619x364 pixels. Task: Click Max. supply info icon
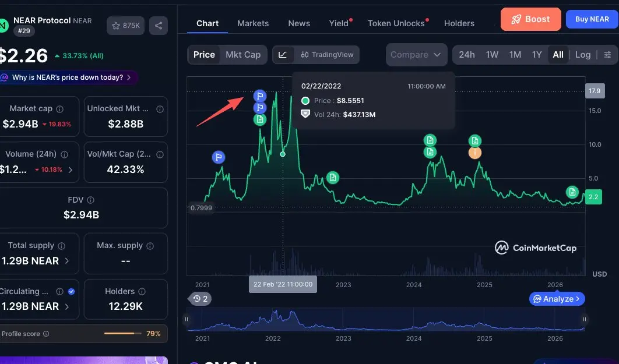[x=150, y=246]
